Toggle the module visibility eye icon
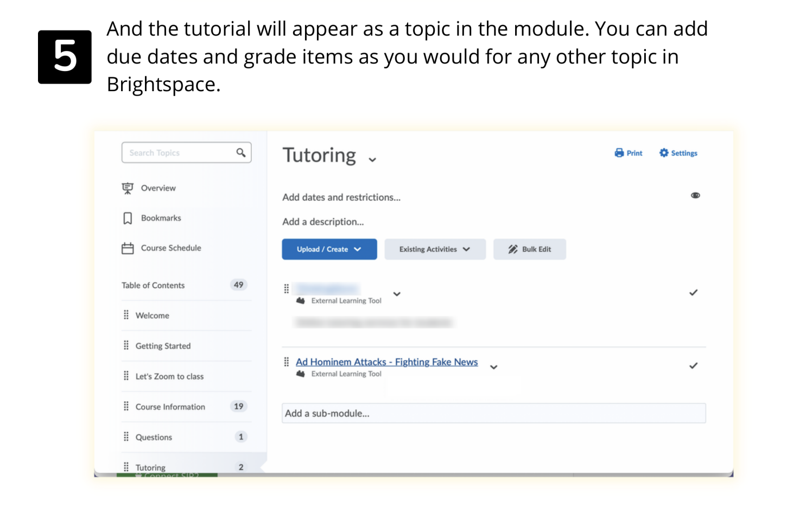812x506 pixels. click(x=695, y=195)
